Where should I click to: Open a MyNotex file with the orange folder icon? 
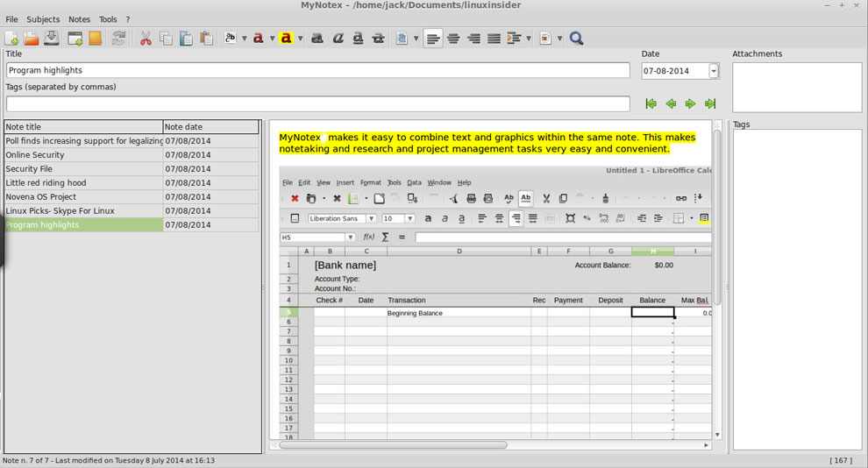[x=32, y=39]
